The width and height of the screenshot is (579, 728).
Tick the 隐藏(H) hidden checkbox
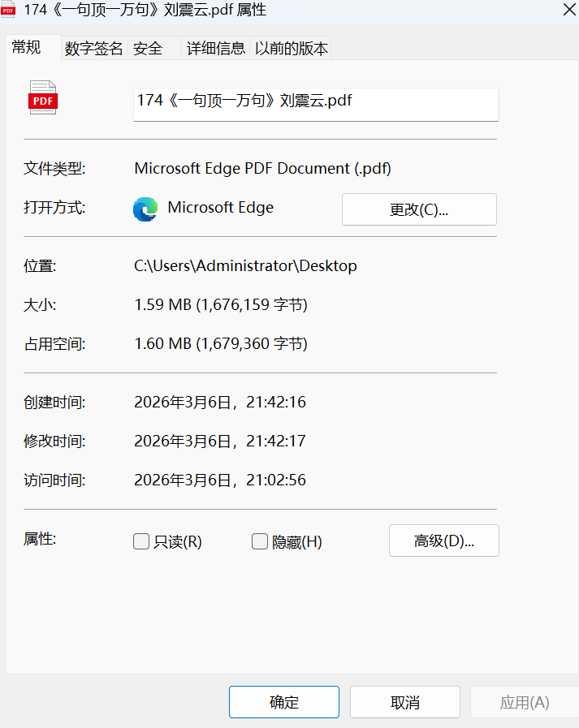(x=260, y=541)
